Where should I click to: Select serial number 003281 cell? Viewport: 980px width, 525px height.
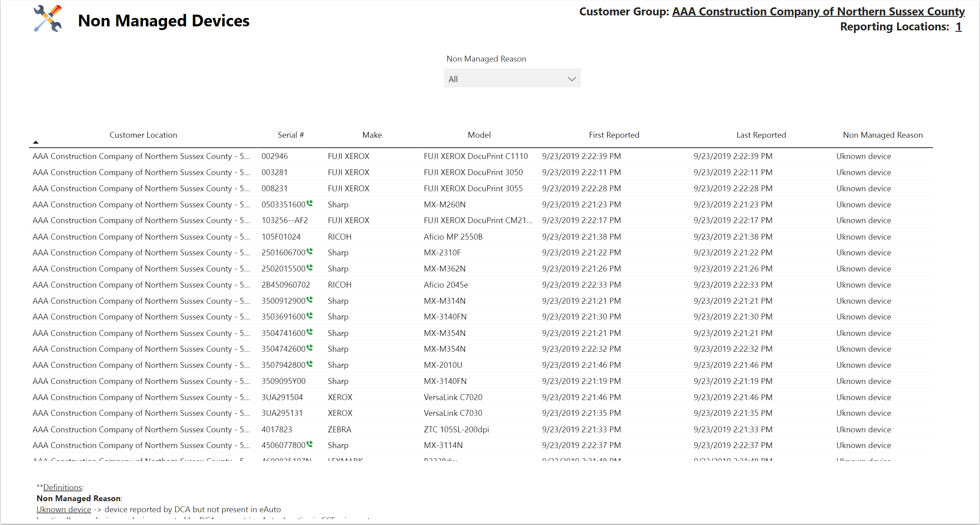pos(274,172)
